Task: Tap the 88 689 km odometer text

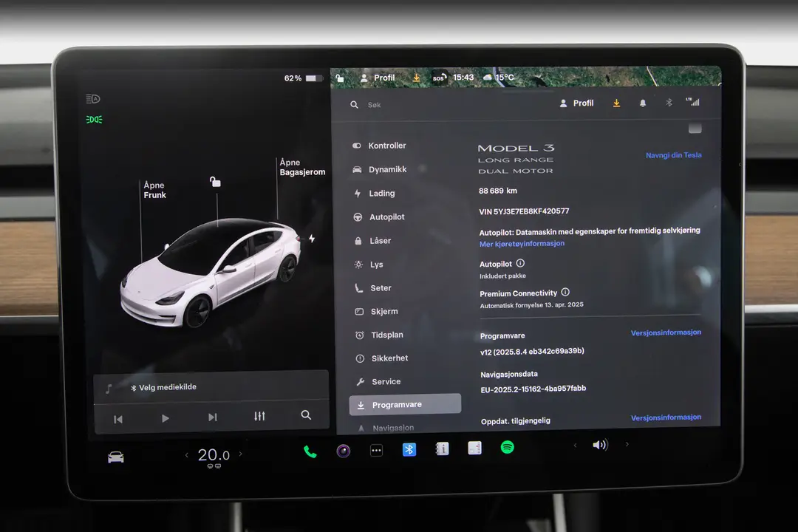Action: (498, 191)
